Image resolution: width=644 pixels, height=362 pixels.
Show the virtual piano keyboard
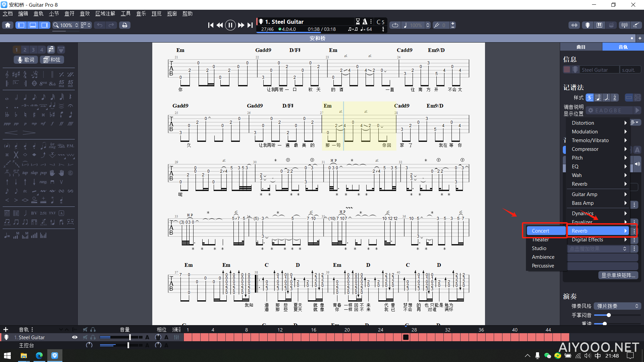point(599,25)
